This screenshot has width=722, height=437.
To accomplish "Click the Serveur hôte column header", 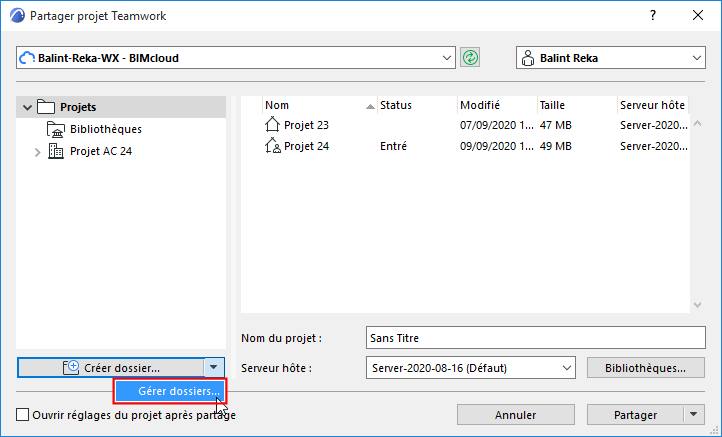I will click(653, 105).
